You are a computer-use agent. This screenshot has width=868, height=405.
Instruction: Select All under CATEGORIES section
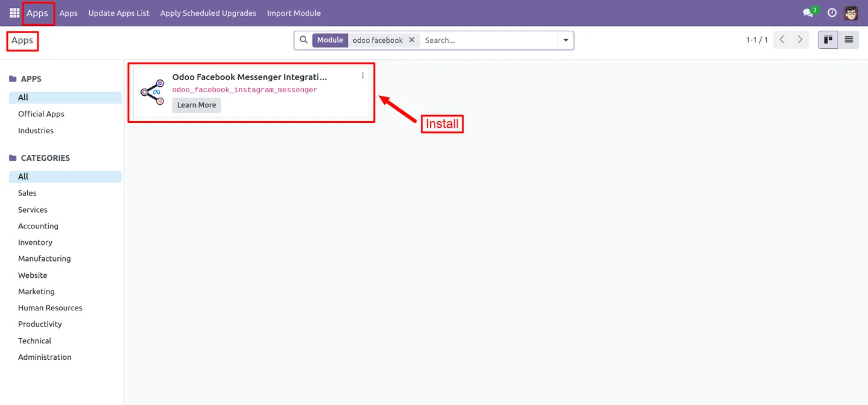point(65,177)
